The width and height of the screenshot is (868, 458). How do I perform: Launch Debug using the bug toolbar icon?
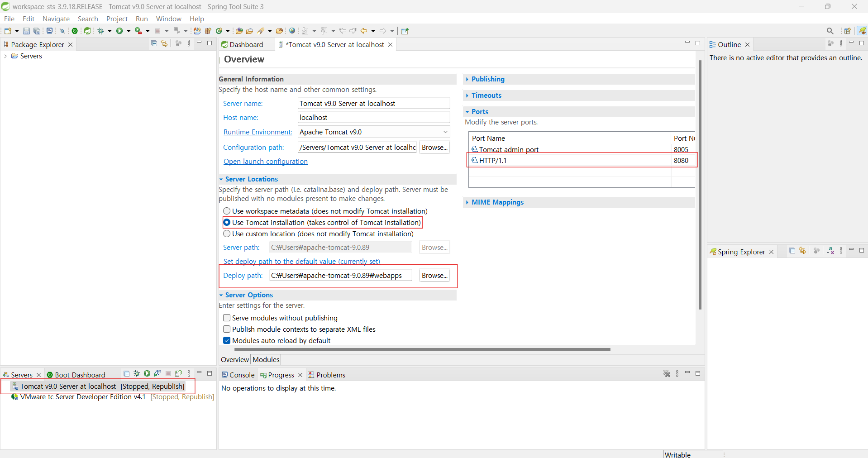(x=101, y=31)
